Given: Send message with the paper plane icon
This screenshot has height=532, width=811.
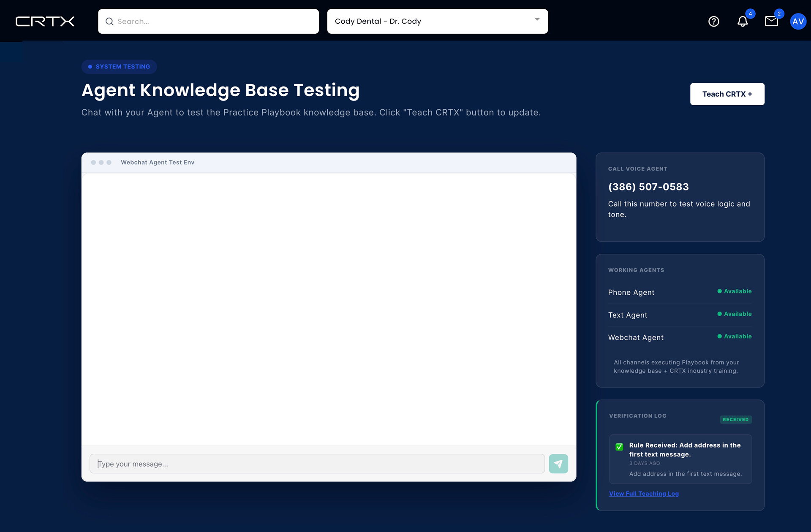Looking at the screenshot, I should click(x=558, y=464).
